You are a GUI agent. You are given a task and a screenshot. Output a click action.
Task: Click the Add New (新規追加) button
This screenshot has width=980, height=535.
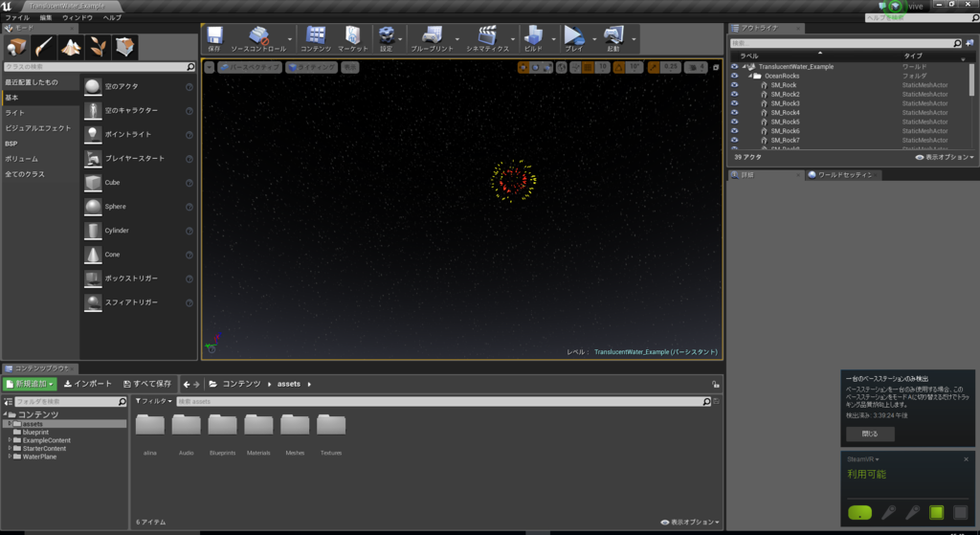click(x=31, y=384)
